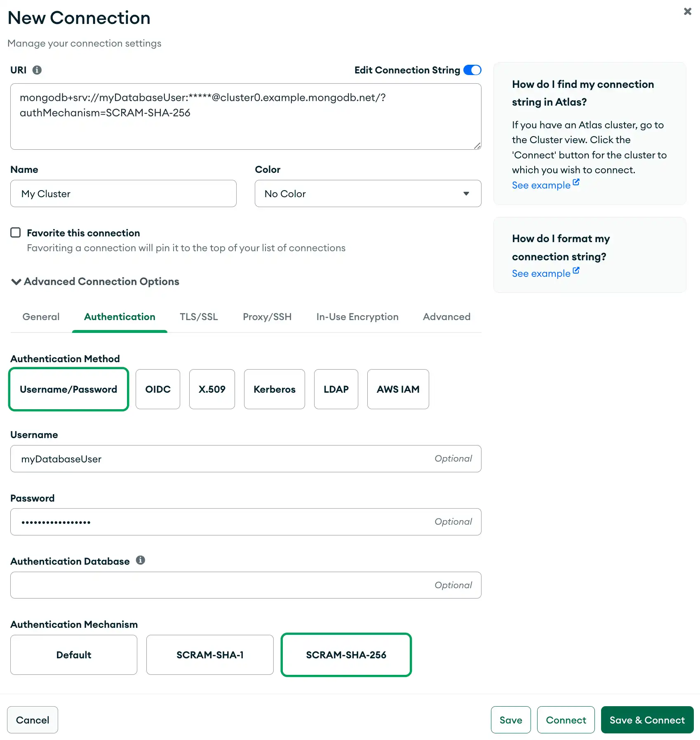
Task: Check Favorite this connection
Action: click(15, 232)
